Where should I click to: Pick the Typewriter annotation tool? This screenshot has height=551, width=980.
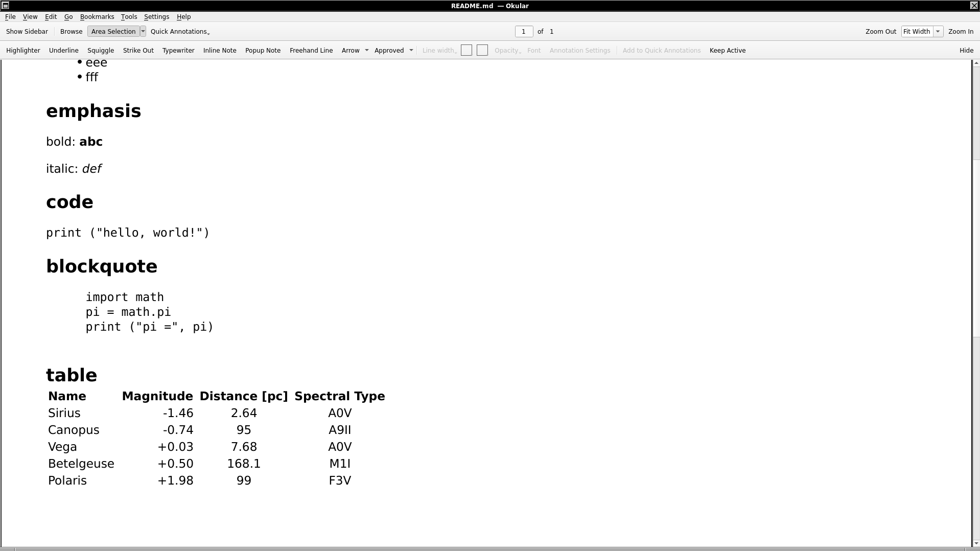[x=178, y=51]
